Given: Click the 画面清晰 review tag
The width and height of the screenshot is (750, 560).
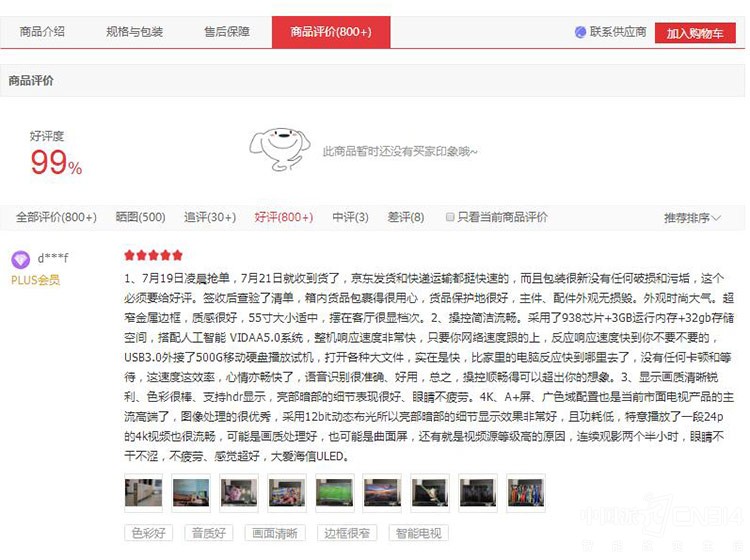Looking at the screenshot, I should pyautogui.click(x=275, y=533).
